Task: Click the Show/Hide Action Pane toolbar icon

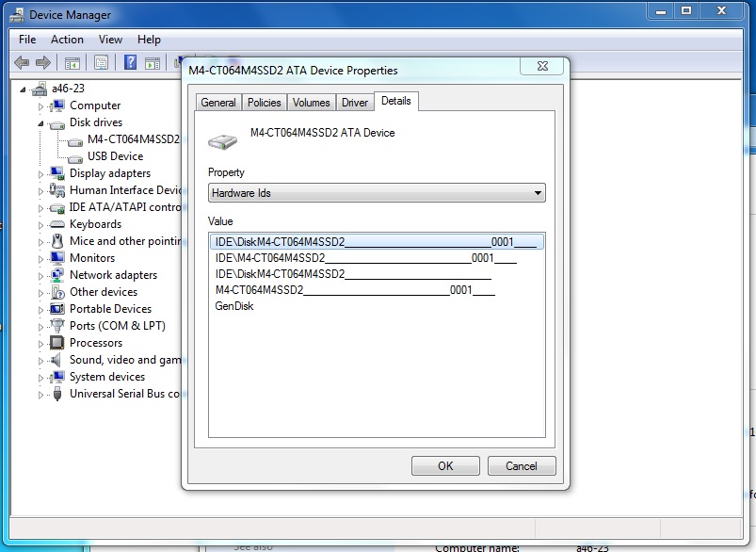Action: (x=153, y=63)
